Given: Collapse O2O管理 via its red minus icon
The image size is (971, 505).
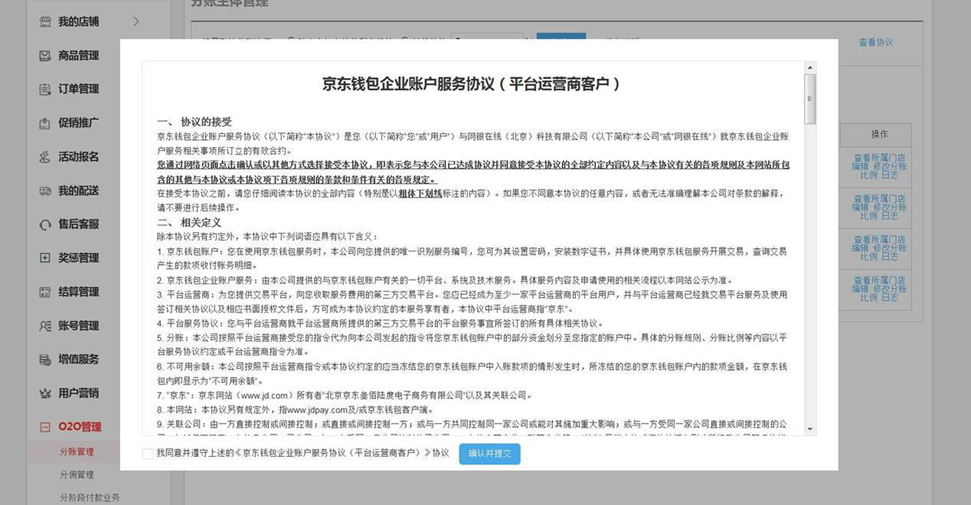Looking at the screenshot, I should coord(45,427).
